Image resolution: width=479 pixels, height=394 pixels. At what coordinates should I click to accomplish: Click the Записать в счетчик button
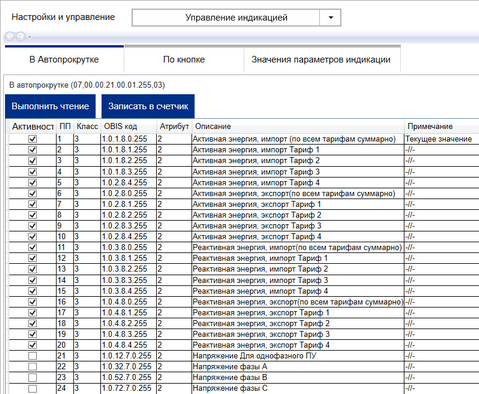coord(148,106)
